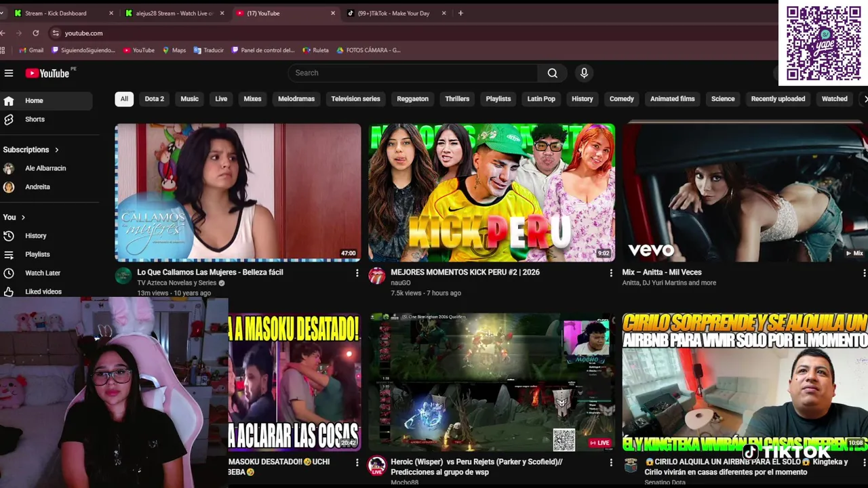Select the All filter chip
This screenshot has height=488, width=868.
[x=124, y=99]
